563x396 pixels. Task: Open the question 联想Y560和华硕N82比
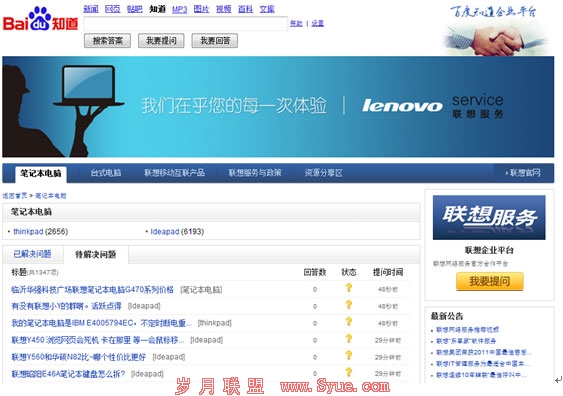pyautogui.click(x=79, y=357)
